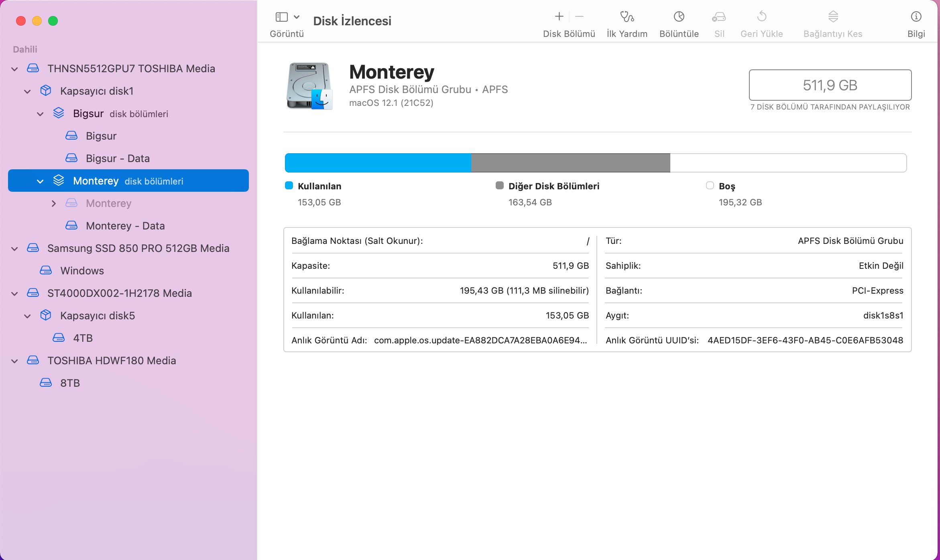Click the Bigsur volume group layers icon
Image resolution: width=940 pixels, height=560 pixels.
[59, 113]
